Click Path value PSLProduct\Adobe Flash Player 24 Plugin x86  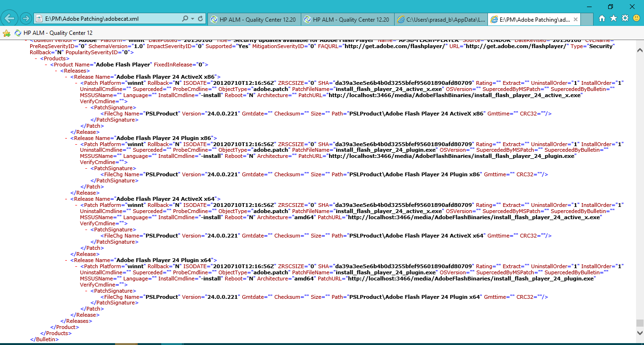click(414, 174)
